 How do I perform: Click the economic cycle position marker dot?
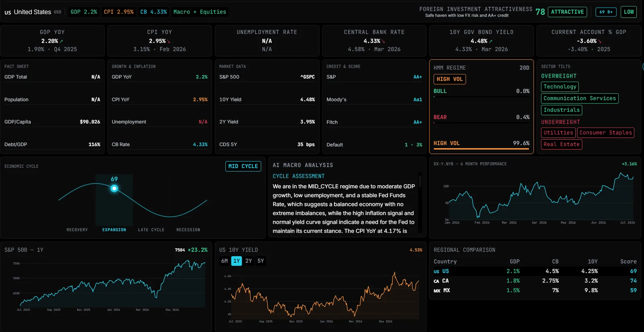pyautogui.click(x=114, y=188)
